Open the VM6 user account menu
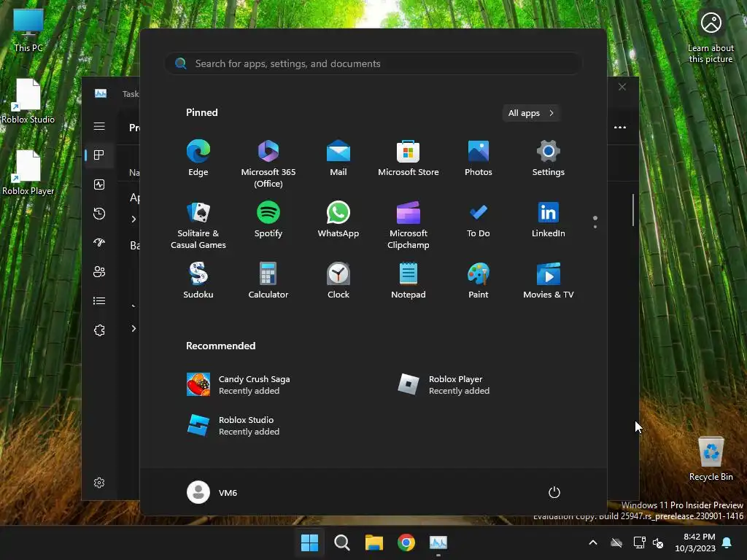The width and height of the screenshot is (747, 560). point(212,492)
